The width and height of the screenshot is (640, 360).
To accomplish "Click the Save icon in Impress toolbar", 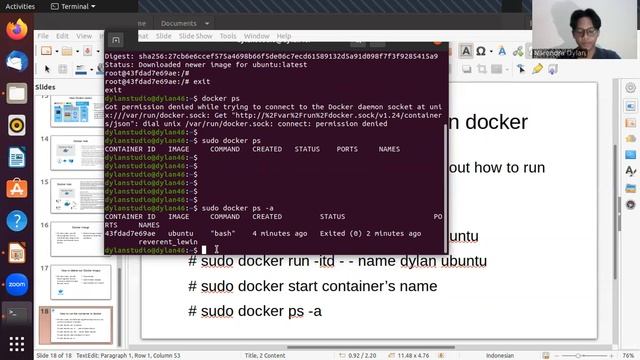I will (x=87, y=51).
